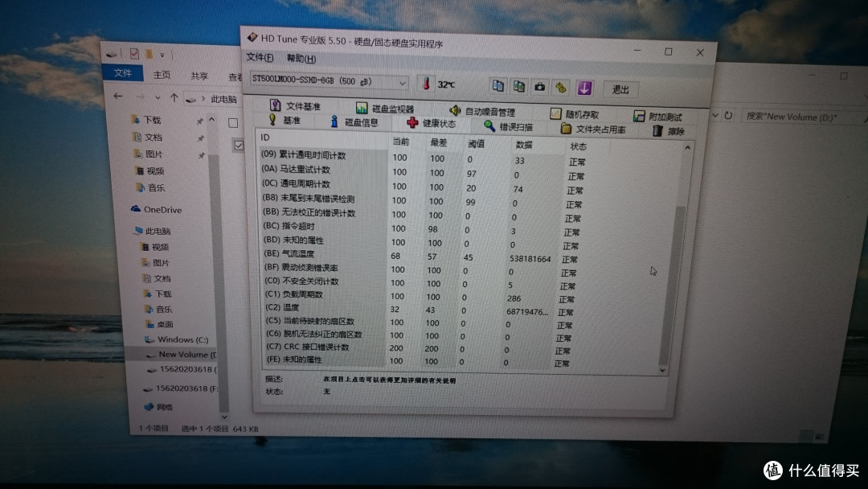The image size is (868, 489).
Task: Click the purple down-arrow toolbar icon
Action: click(x=584, y=88)
